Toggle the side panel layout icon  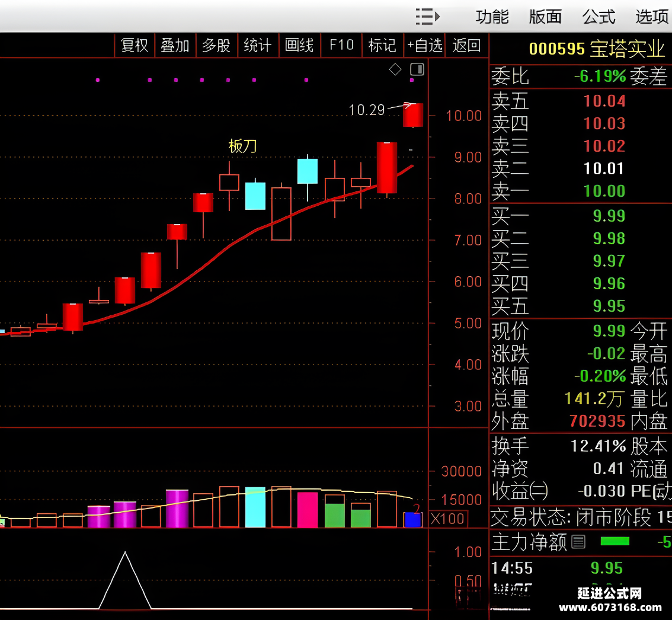click(x=417, y=69)
